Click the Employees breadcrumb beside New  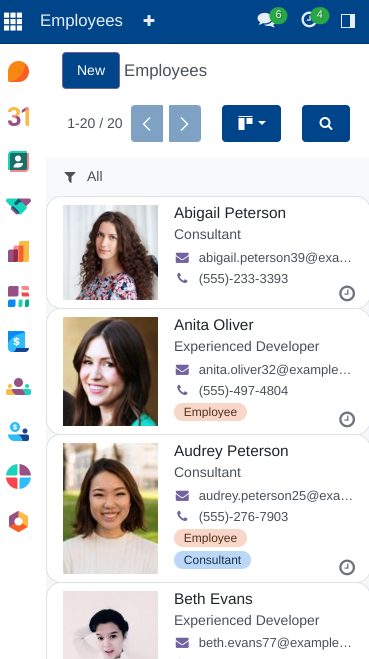pyautogui.click(x=166, y=71)
